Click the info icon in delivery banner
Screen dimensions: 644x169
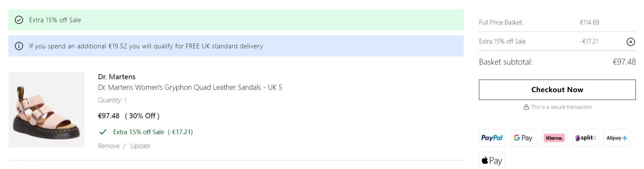[x=19, y=46]
